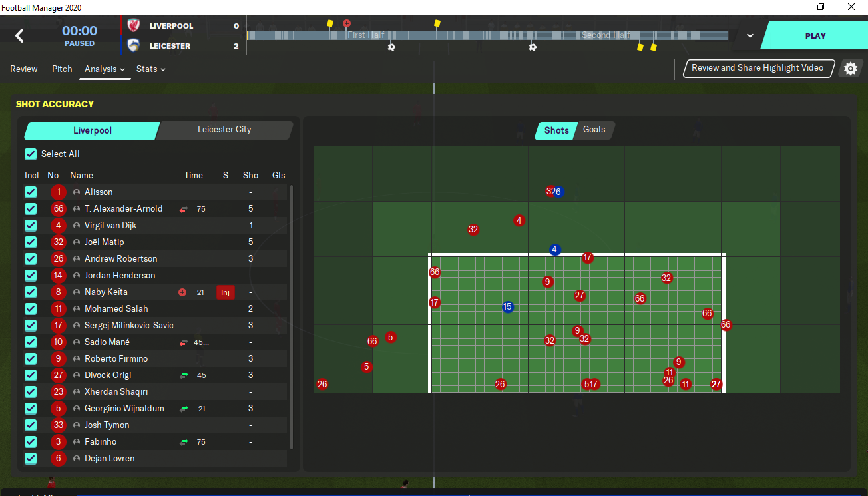This screenshot has height=496, width=868.
Task: Click Leicester's second-half goal marker on the timeline
Action: point(533,47)
